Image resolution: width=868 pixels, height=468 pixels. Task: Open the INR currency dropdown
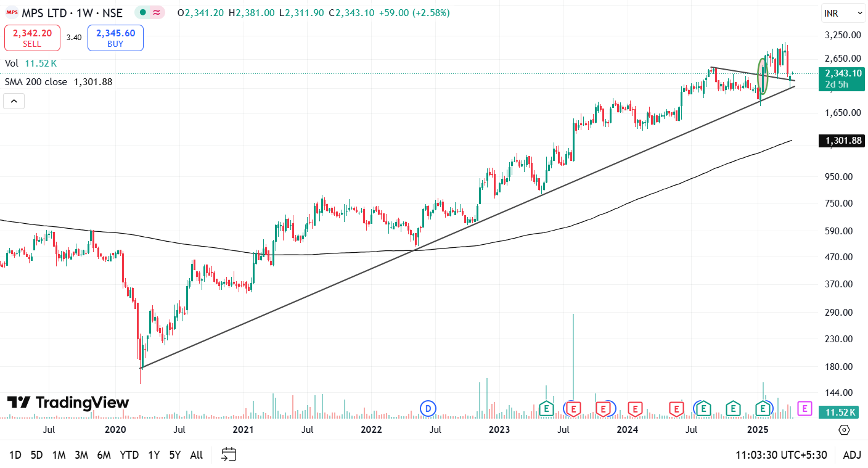tap(843, 12)
